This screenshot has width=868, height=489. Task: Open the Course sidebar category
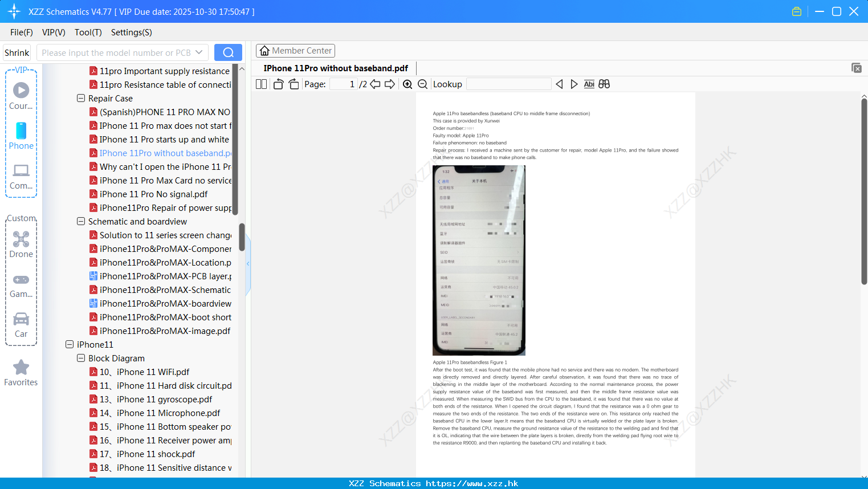pos(21,96)
